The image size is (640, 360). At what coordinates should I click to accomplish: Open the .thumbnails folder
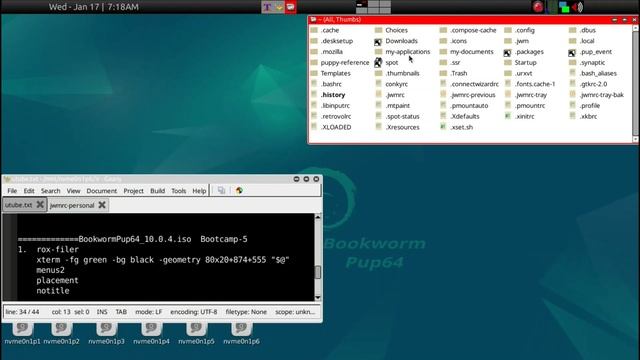pos(397,73)
